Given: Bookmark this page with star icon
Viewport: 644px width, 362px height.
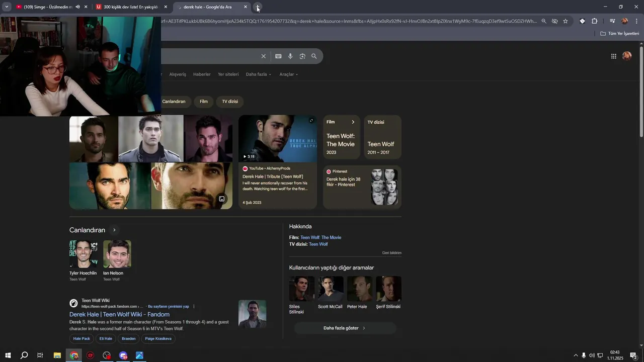Looking at the screenshot, I should pyautogui.click(x=566, y=21).
